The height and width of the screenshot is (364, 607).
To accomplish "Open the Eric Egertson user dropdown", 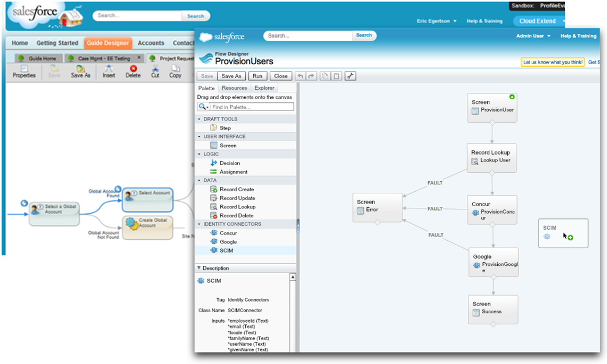I will pyautogui.click(x=436, y=21).
